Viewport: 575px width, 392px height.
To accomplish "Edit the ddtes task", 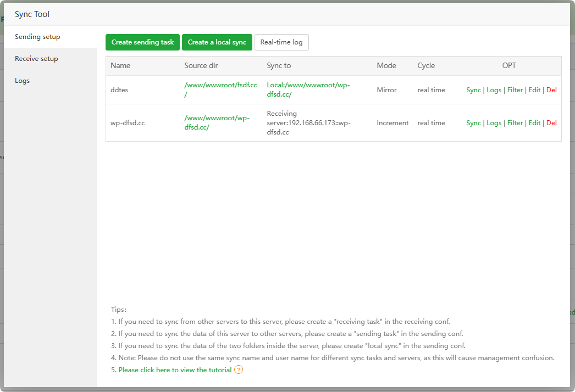I will [x=534, y=89].
